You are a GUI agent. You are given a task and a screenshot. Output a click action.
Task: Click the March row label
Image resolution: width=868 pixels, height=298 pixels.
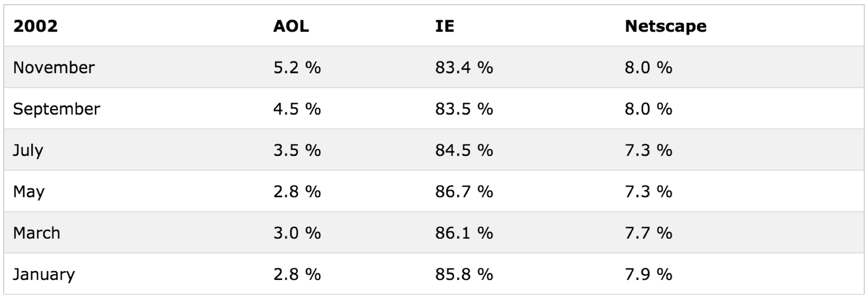pyautogui.click(x=37, y=233)
